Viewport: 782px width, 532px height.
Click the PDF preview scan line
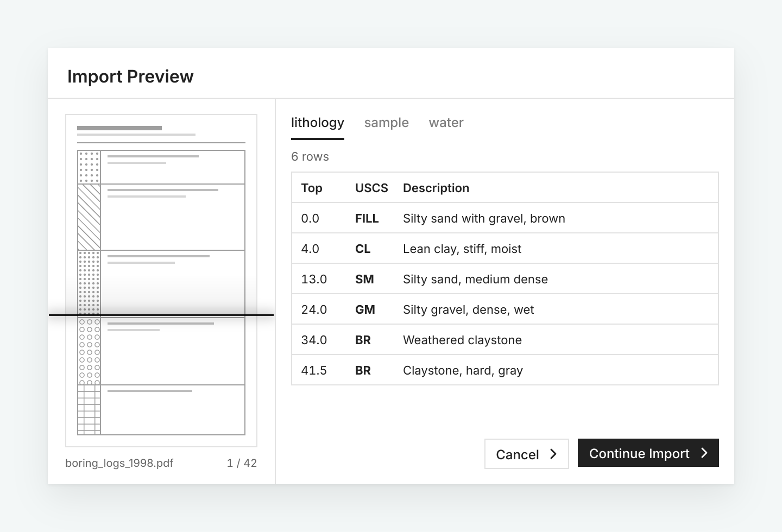point(161,315)
